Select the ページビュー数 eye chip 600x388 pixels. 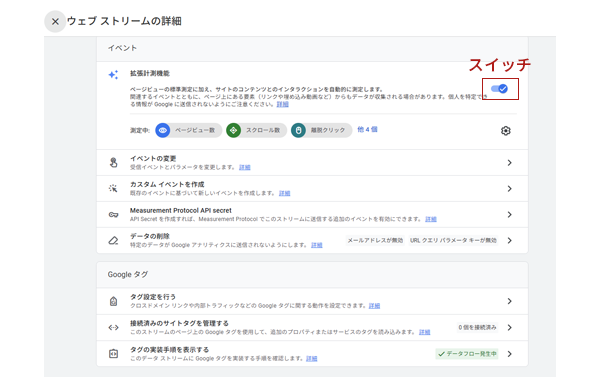pos(189,130)
